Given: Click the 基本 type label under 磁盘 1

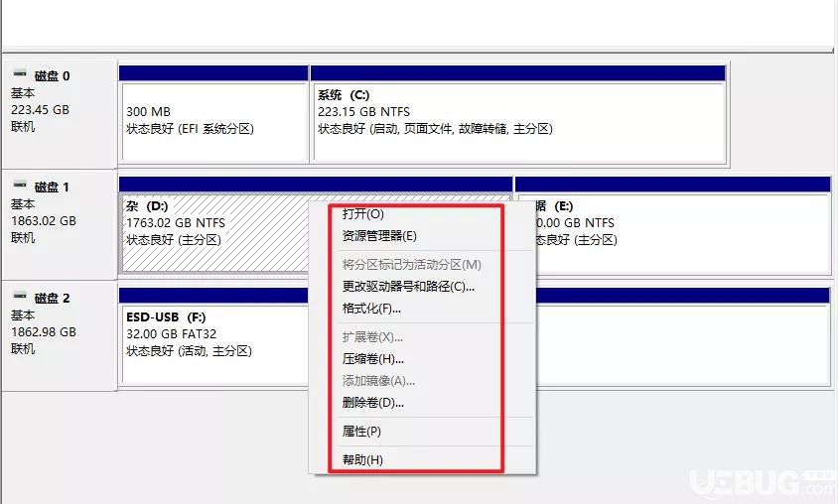Looking at the screenshot, I should [x=23, y=204].
